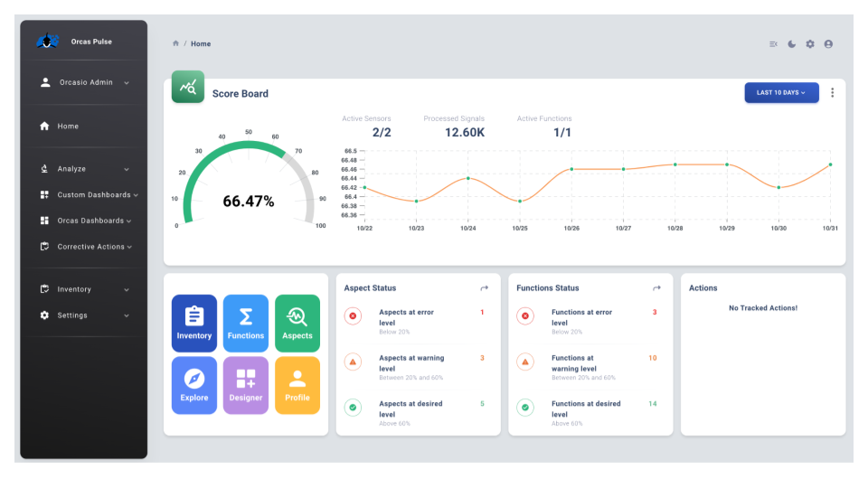Collapse the sidebar using the menu toggle icon
The image size is (868, 488).
pyautogui.click(x=773, y=44)
